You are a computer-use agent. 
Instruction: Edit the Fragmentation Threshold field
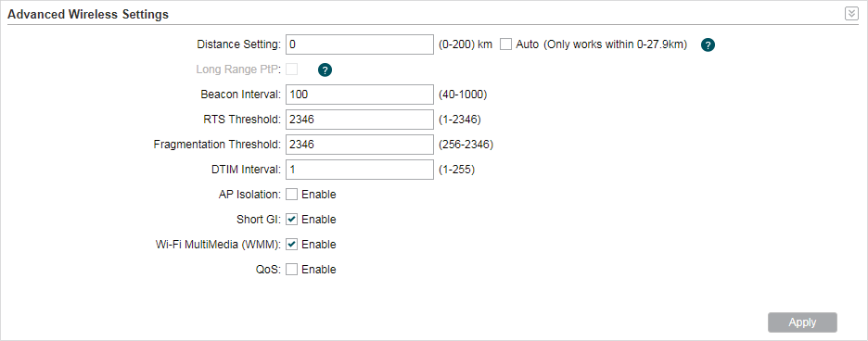tap(360, 145)
